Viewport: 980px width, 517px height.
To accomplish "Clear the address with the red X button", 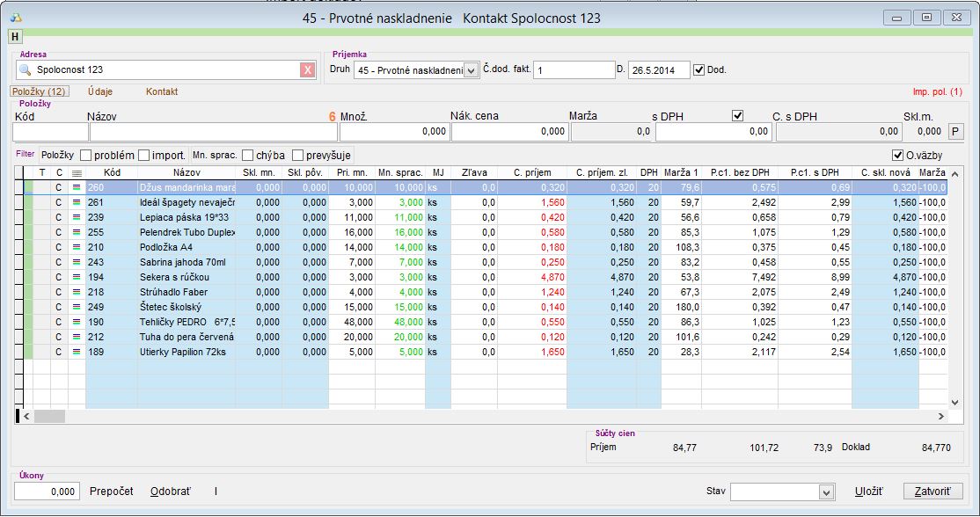I will tap(307, 70).
